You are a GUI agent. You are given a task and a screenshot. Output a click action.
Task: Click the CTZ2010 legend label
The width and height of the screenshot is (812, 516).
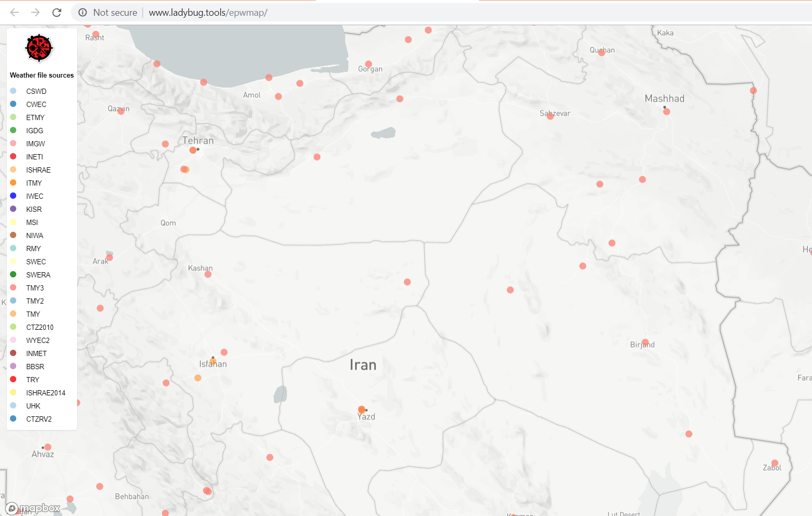[40, 327]
